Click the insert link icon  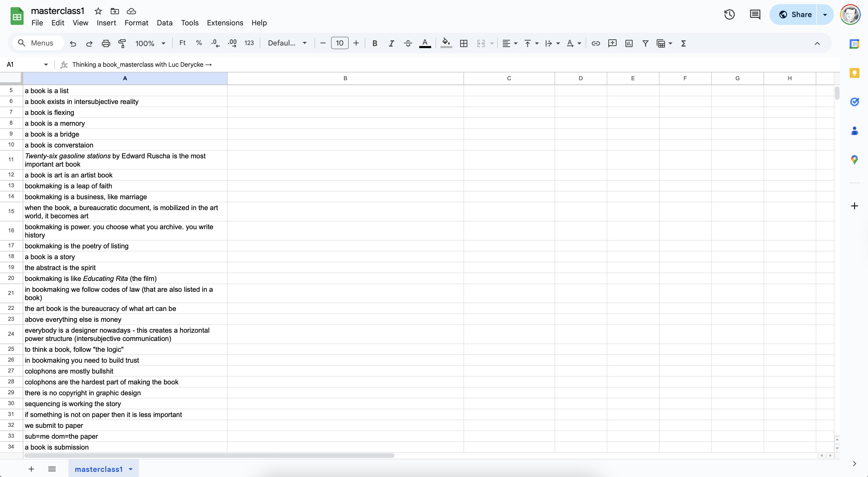coord(595,43)
